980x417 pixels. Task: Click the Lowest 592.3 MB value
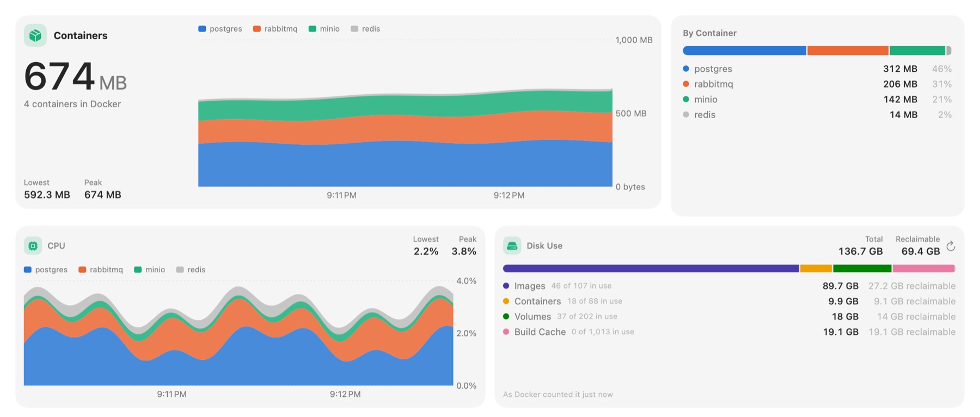click(47, 195)
